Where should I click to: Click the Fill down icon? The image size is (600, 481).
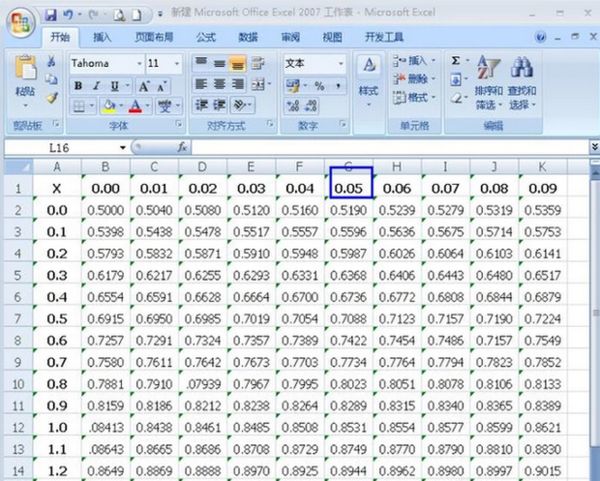pos(455,80)
